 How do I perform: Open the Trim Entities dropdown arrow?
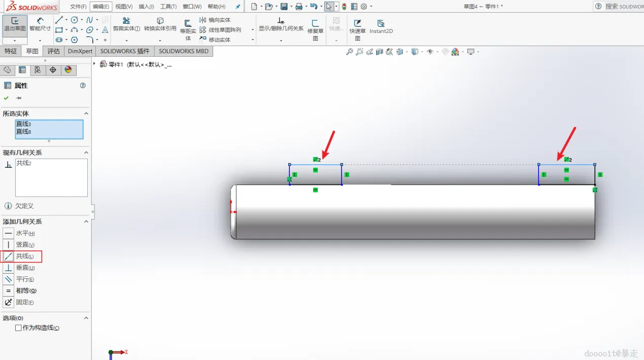click(x=126, y=41)
